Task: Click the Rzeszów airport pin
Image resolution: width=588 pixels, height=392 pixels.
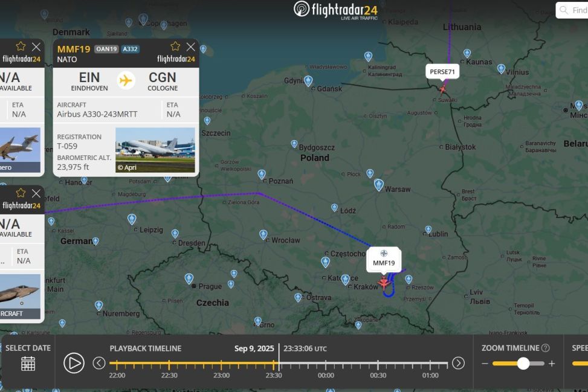Action: (409, 280)
